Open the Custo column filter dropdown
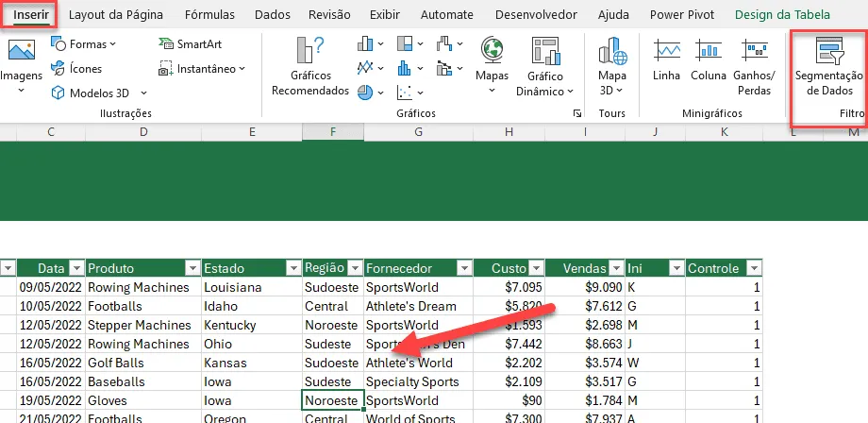 coord(536,268)
